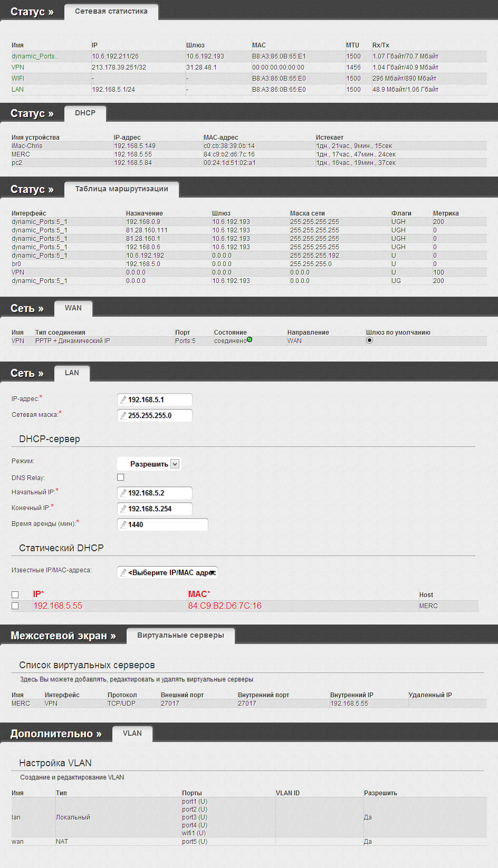Tick the checkbox for 192.168.5.55 entry

15,606
